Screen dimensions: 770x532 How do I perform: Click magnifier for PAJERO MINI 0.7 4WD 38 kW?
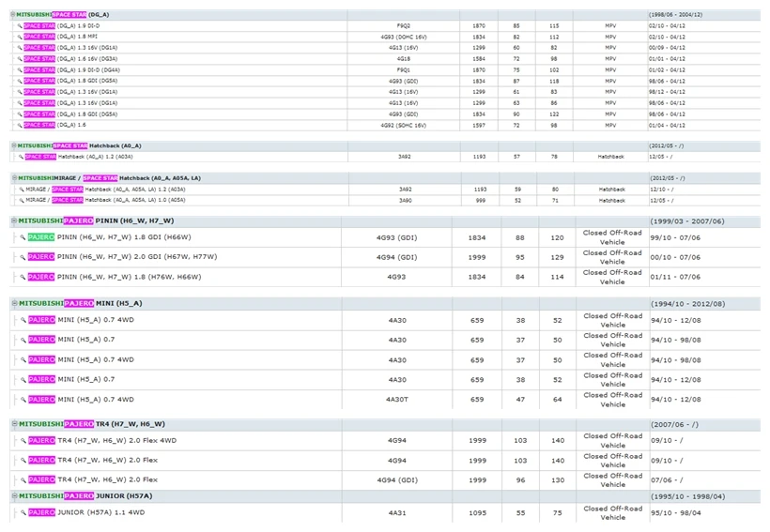(23, 320)
